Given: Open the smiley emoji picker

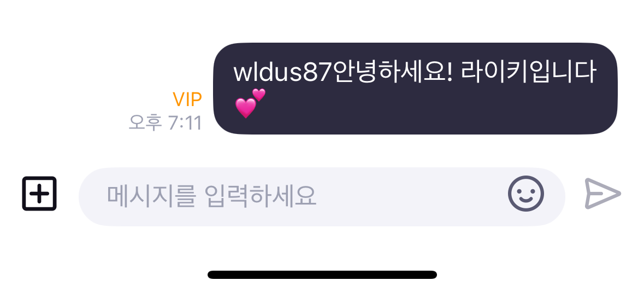Looking at the screenshot, I should 526,193.
